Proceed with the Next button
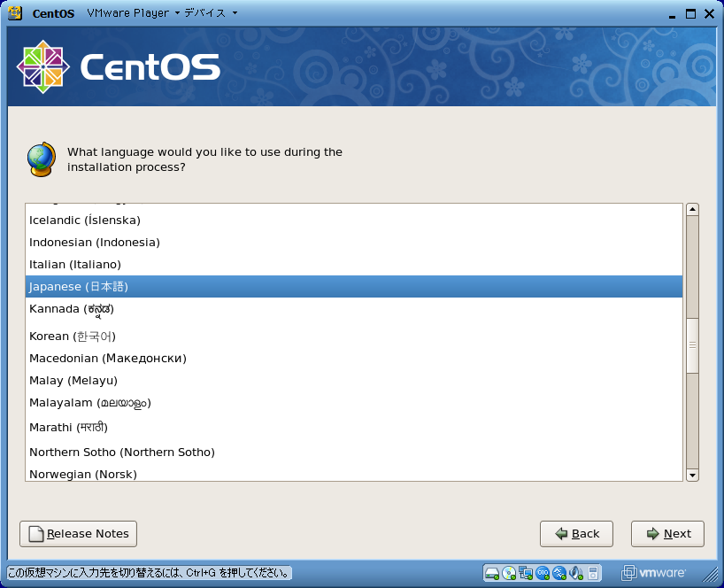Screen dimensions: 724x588 coord(667,534)
